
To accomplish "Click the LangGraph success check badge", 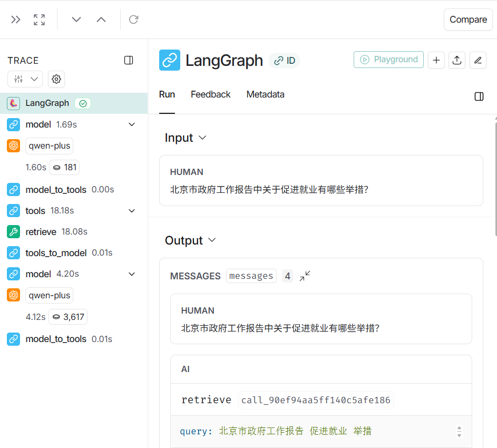I will click(x=83, y=103).
